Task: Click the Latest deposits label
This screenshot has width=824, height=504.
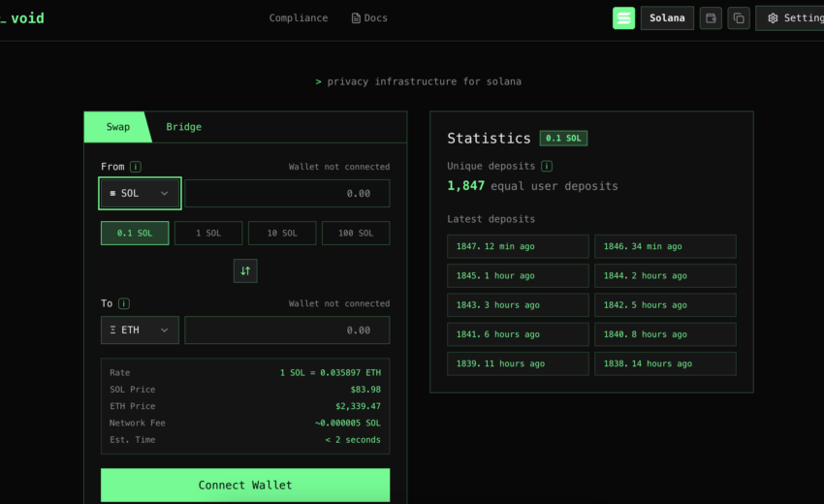Action: click(x=491, y=219)
